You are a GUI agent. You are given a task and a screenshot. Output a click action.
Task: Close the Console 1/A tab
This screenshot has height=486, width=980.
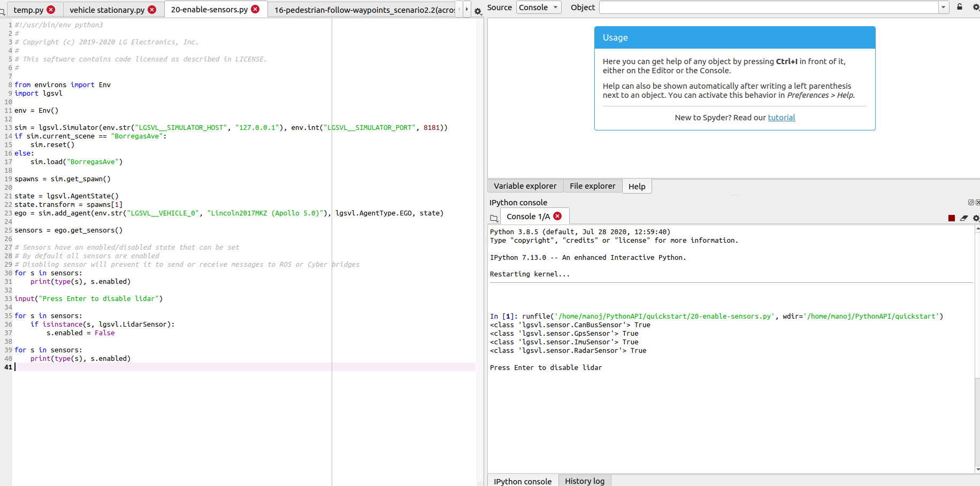click(x=557, y=216)
